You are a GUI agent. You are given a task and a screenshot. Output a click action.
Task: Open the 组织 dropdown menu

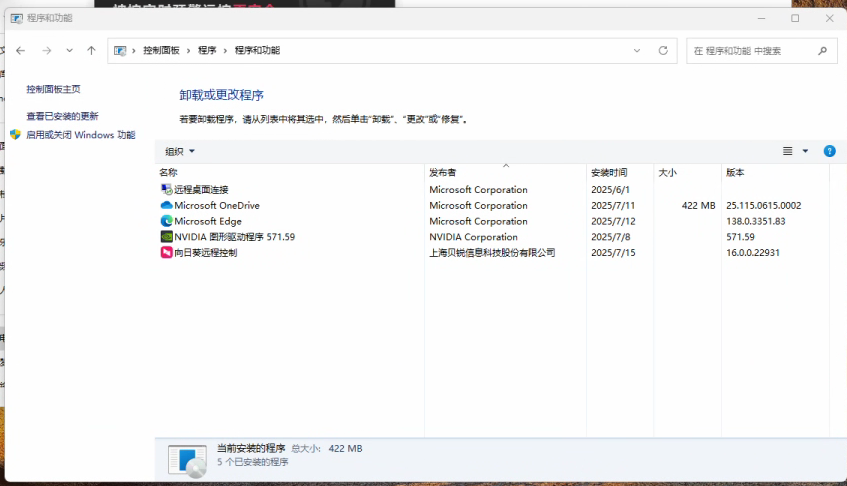point(179,152)
